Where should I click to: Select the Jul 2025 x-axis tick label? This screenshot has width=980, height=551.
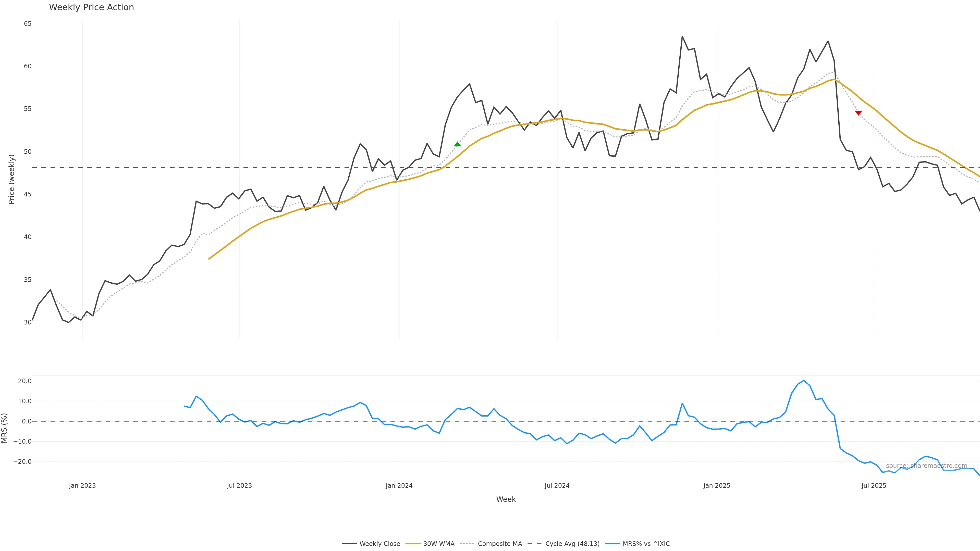(874, 486)
